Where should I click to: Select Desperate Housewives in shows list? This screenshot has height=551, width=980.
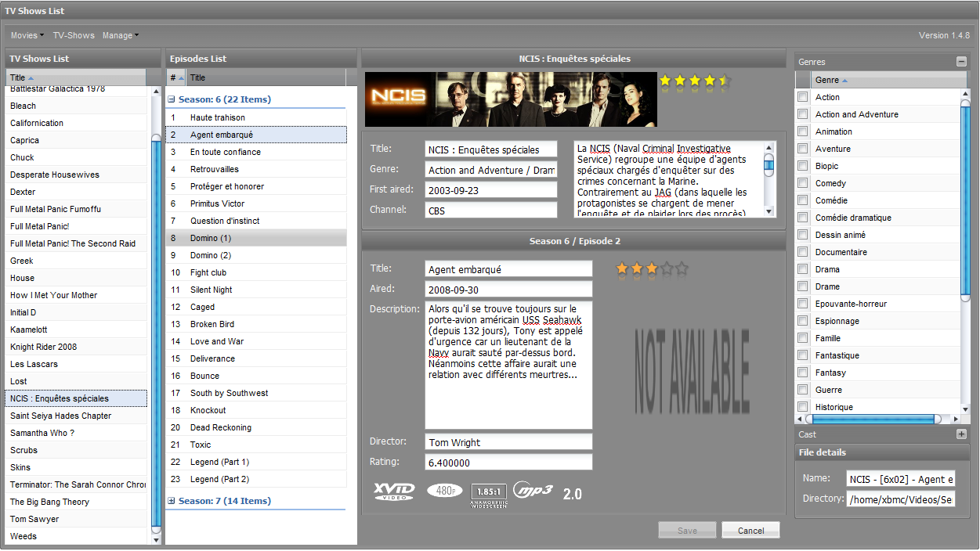77,175
